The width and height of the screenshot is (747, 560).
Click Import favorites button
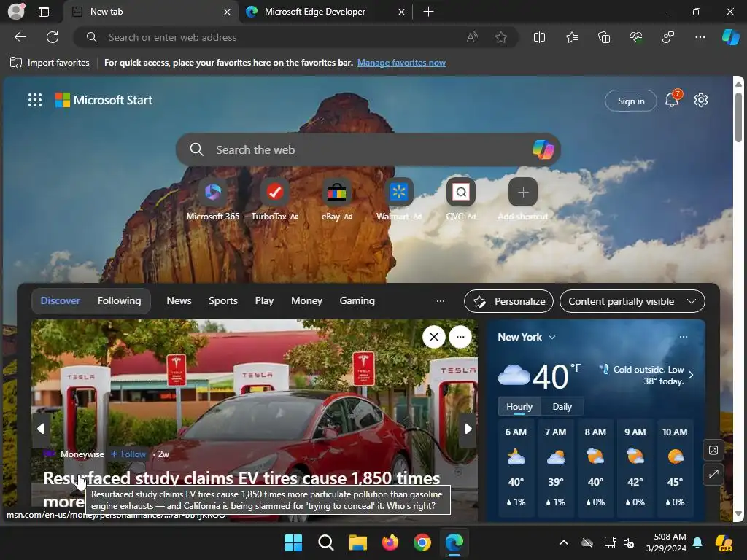pyautogui.click(x=50, y=63)
